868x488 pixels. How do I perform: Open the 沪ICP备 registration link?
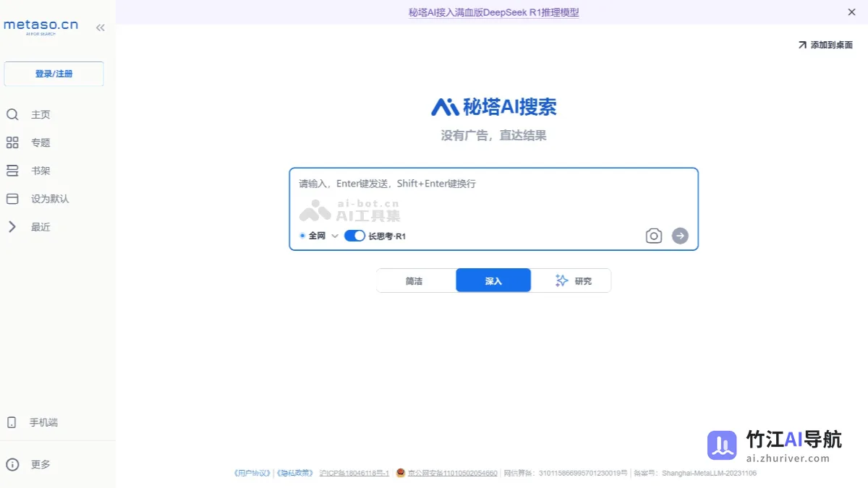click(x=354, y=473)
